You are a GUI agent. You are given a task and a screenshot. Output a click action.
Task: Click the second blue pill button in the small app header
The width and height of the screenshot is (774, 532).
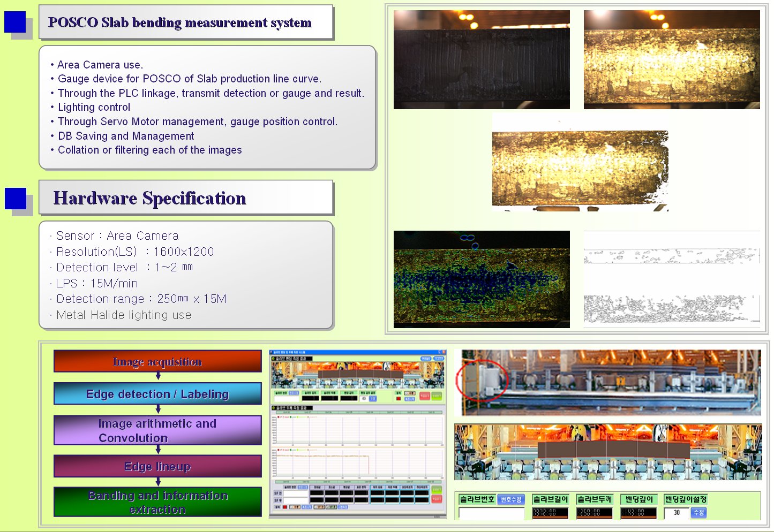(439, 359)
